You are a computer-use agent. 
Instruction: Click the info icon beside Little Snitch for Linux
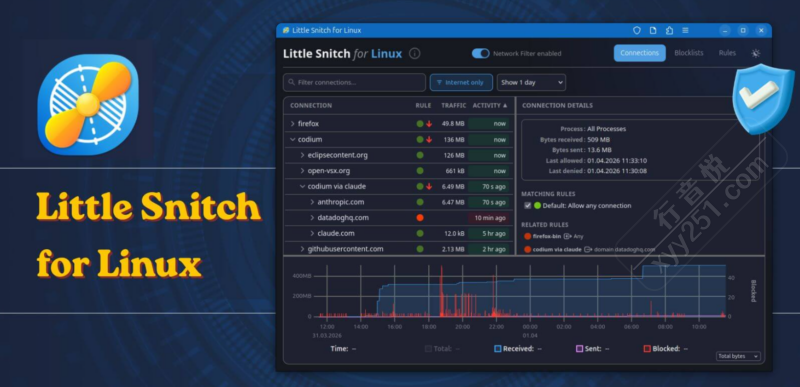coord(415,54)
